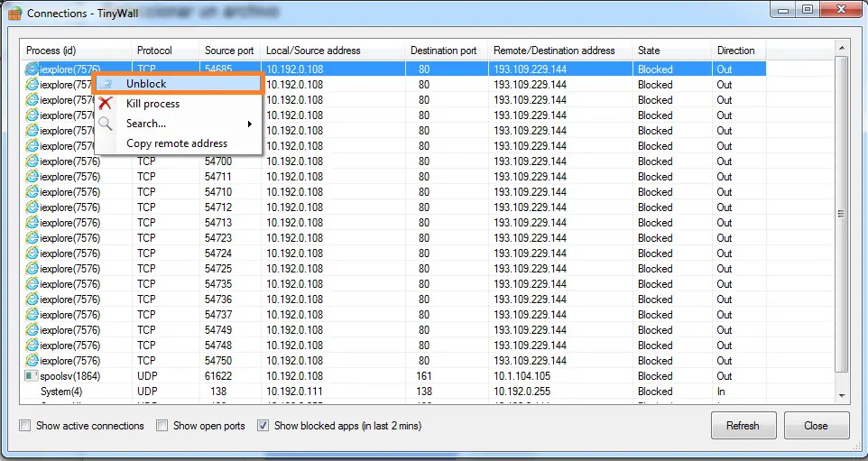This screenshot has height=461, width=868.
Task: Click the iexplore icon in source port 54710 row
Action: (32, 192)
